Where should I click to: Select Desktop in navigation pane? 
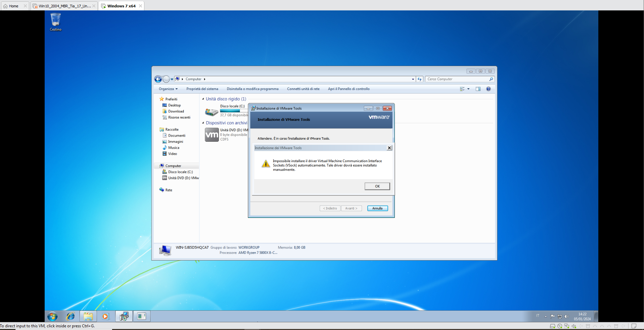pos(172,105)
